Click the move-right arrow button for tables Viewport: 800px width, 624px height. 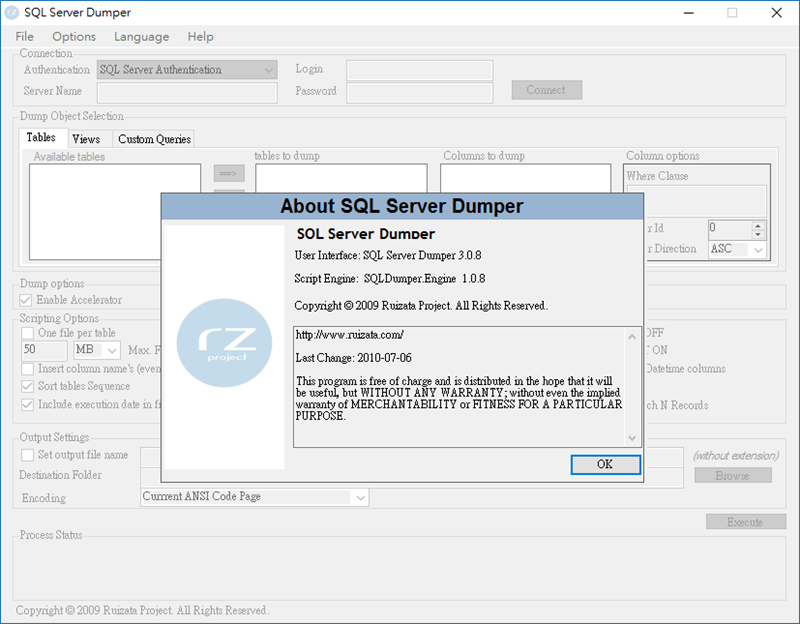[229, 173]
